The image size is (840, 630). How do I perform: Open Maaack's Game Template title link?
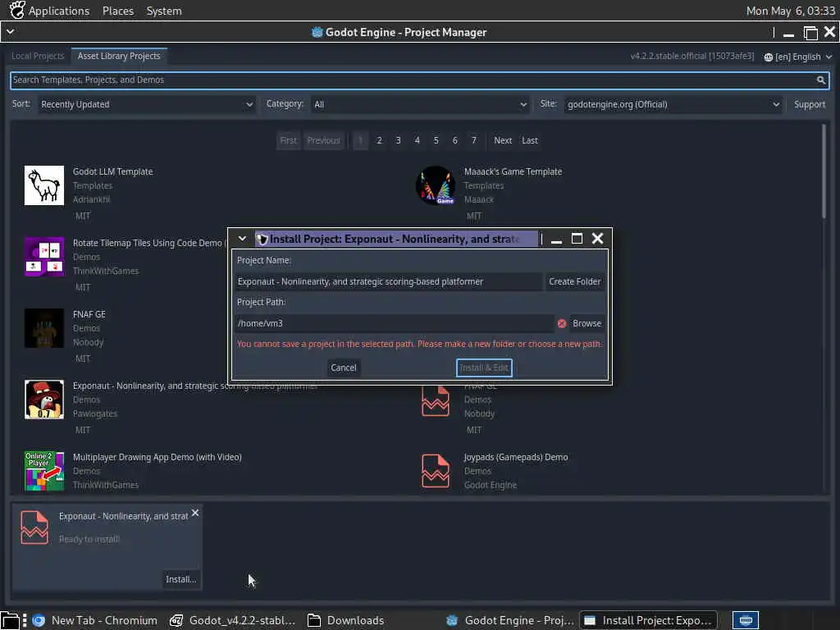coord(513,171)
